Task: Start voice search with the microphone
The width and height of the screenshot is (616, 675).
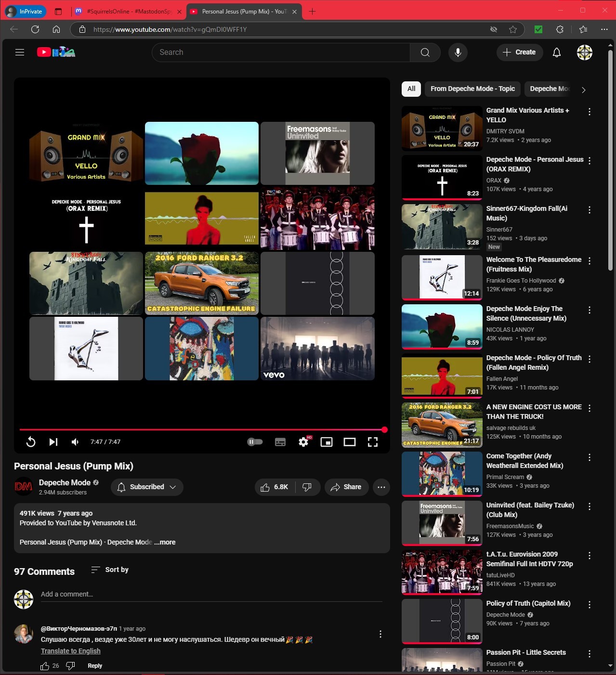Action: [458, 52]
